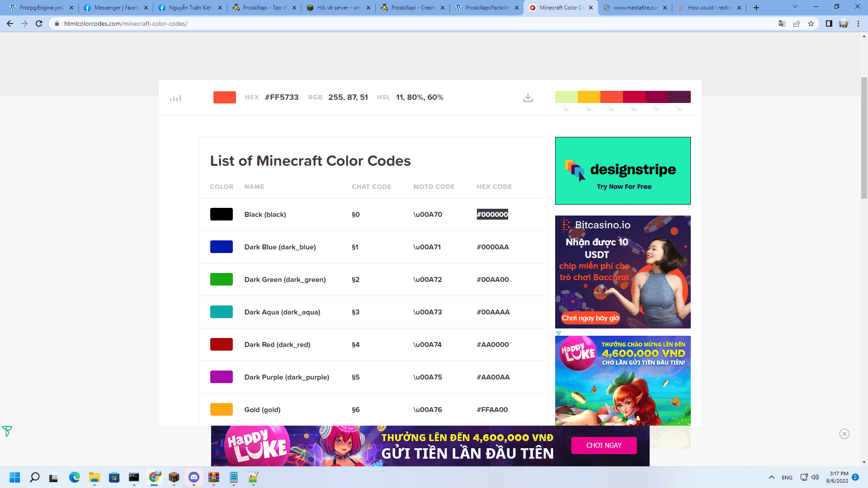Viewport: 868px width, 488px height.
Task: Expand the tab search dropdown arrow
Action: pos(795,7)
